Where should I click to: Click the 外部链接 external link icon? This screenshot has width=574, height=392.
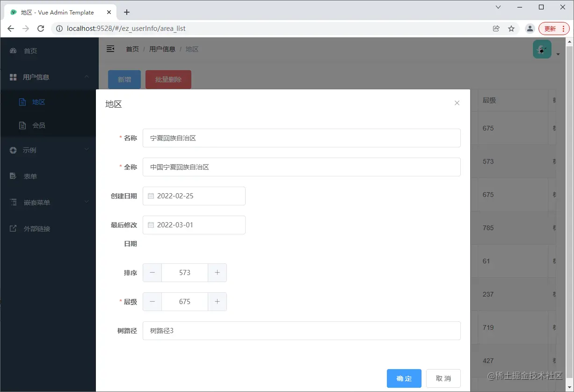tap(13, 229)
